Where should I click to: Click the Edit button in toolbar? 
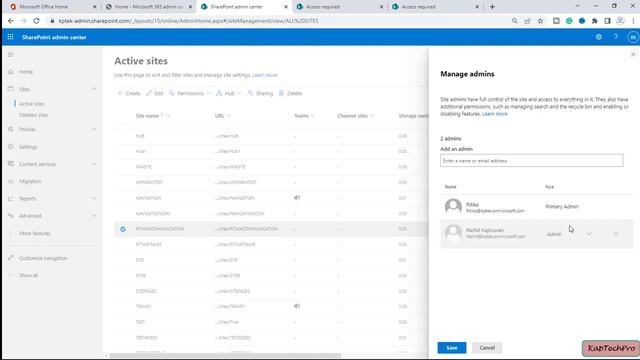155,93
